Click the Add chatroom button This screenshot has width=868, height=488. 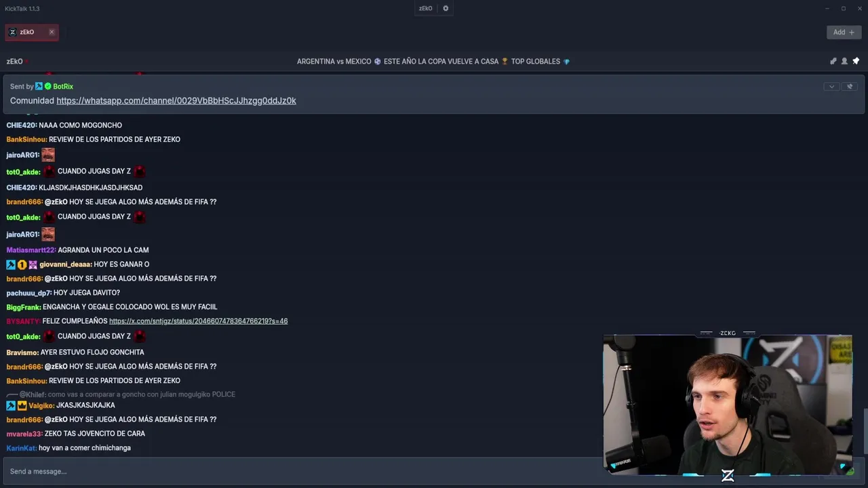click(844, 32)
